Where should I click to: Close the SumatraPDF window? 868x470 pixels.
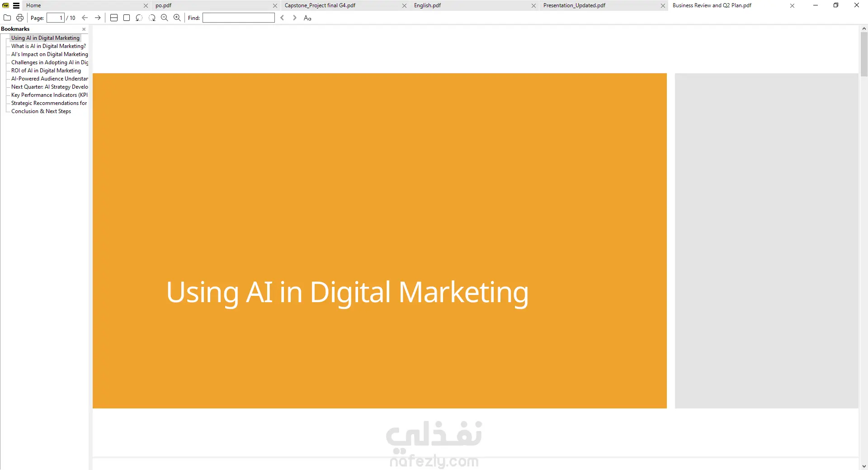tap(857, 5)
